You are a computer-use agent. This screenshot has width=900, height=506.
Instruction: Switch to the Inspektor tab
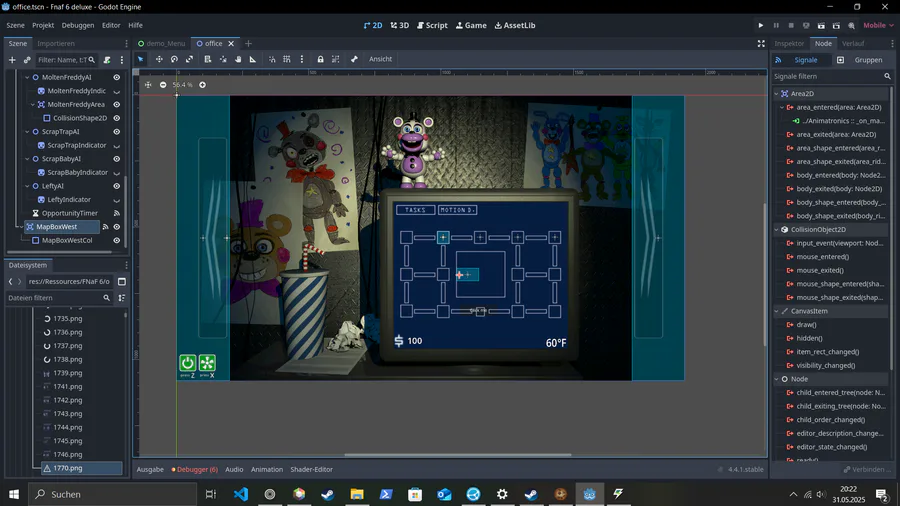tap(789, 44)
